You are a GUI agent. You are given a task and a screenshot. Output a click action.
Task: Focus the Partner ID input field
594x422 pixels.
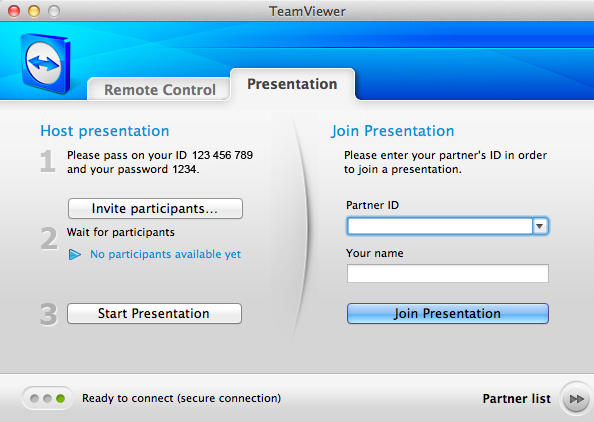point(440,226)
